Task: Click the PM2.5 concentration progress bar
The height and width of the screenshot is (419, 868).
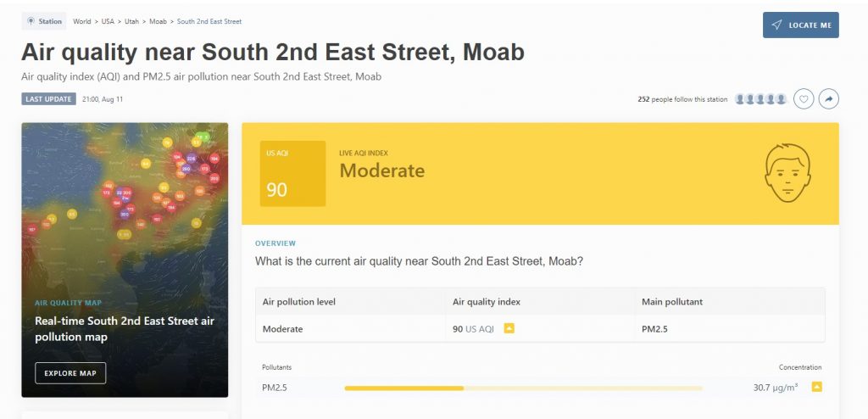Action: [523, 388]
